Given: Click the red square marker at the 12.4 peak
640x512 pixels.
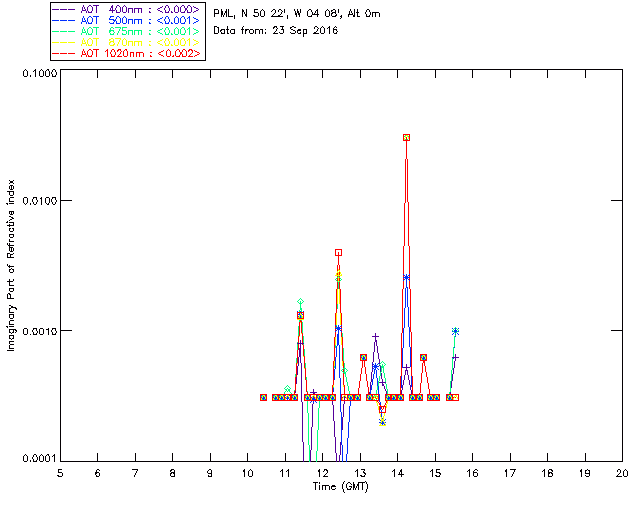Looking at the screenshot, I should pos(338,253).
